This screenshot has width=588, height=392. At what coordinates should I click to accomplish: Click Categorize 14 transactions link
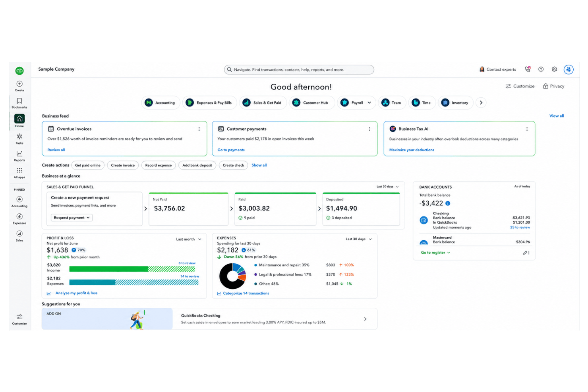(x=246, y=293)
